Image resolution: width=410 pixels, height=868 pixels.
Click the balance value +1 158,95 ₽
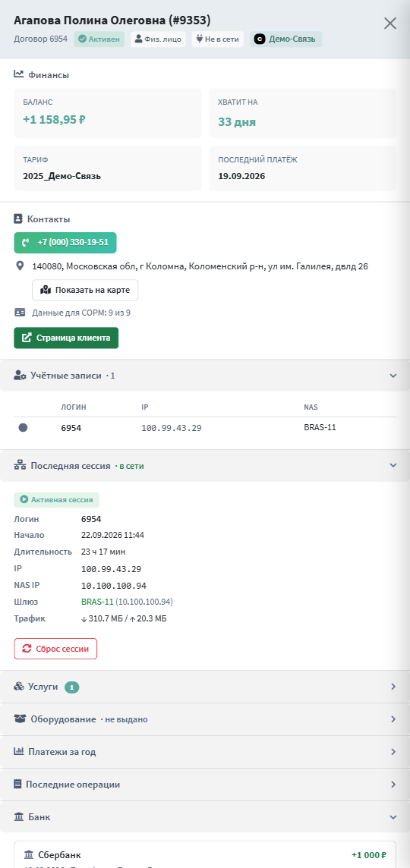(x=55, y=119)
